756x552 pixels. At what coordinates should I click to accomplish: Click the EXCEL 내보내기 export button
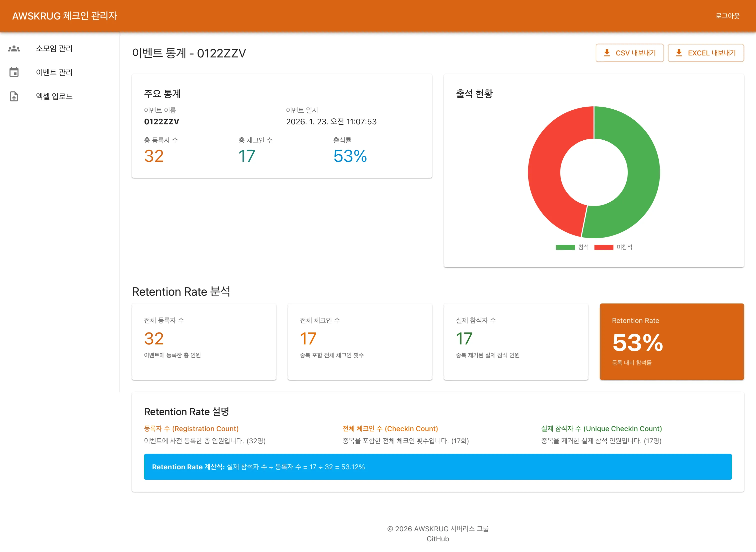pyautogui.click(x=706, y=53)
